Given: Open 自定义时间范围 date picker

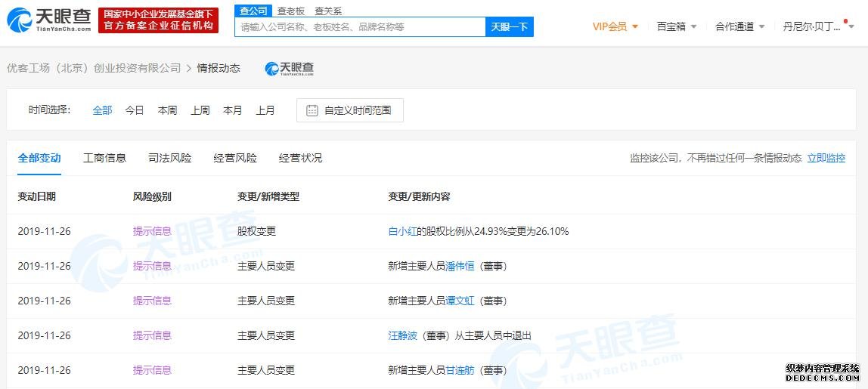Looking at the screenshot, I should point(350,110).
